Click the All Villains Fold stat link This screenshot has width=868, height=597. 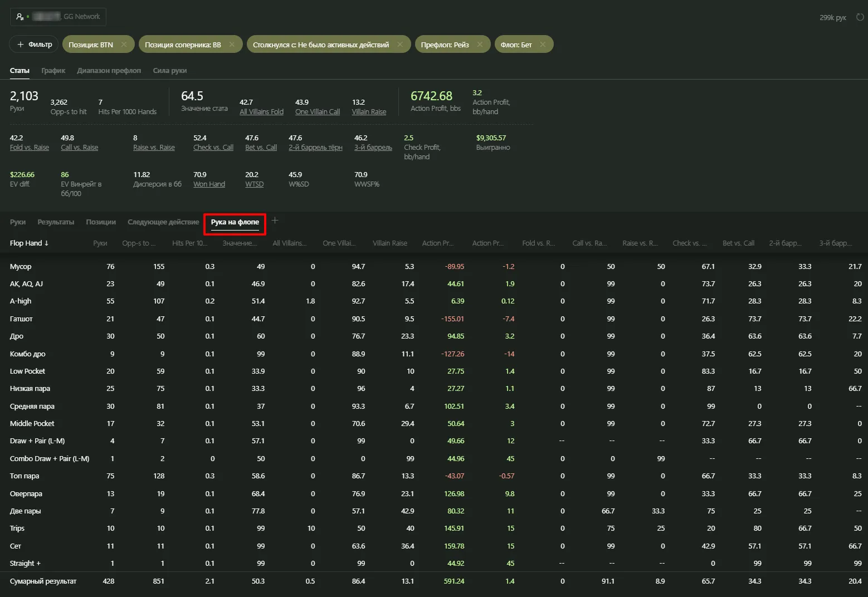click(261, 112)
